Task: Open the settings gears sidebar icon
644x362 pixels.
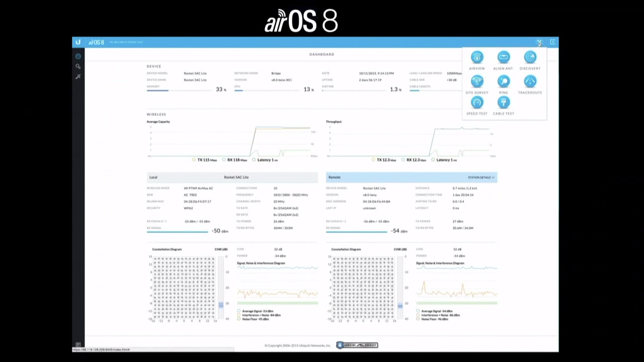Action: pos(78,66)
